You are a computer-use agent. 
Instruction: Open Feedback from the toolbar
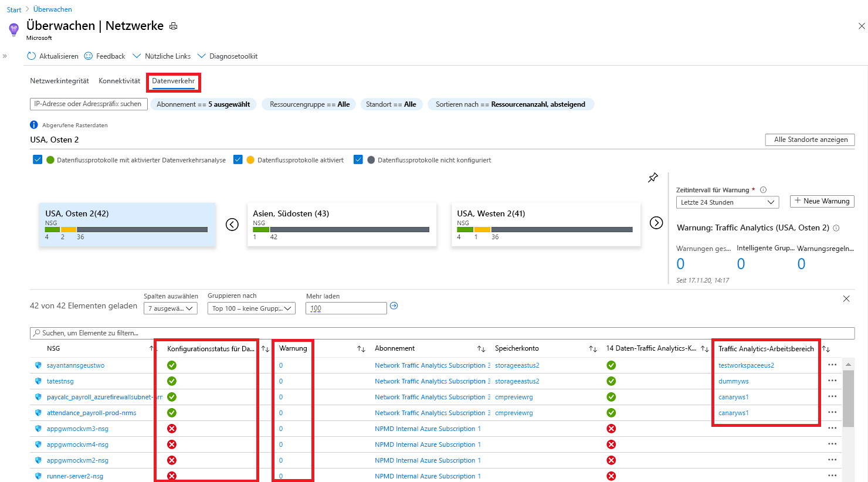click(104, 56)
